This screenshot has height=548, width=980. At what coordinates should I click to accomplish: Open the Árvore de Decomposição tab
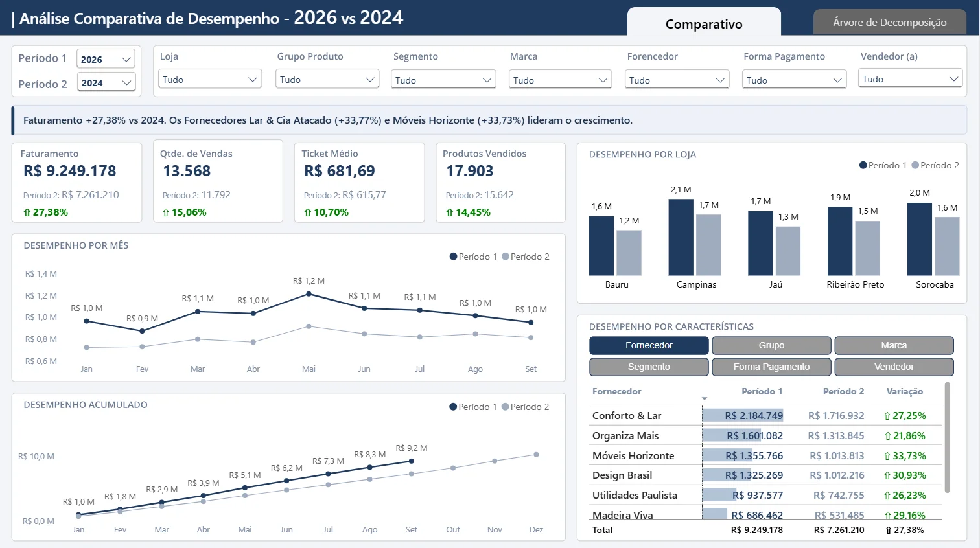[x=890, y=22]
